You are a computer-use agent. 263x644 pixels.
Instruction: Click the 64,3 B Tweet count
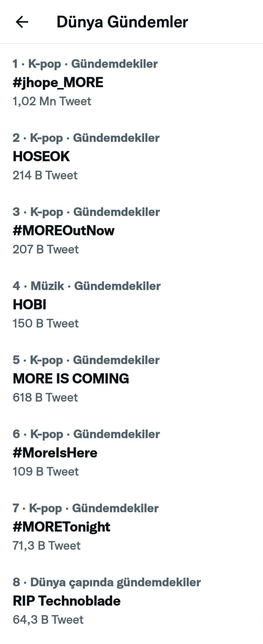[x=48, y=620]
